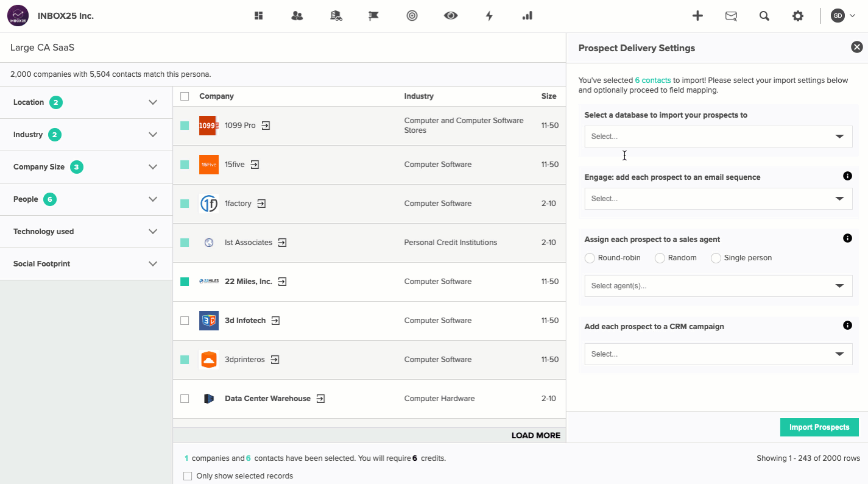
Task: Select the Single person radio option
Action: (x=716, y=258)
